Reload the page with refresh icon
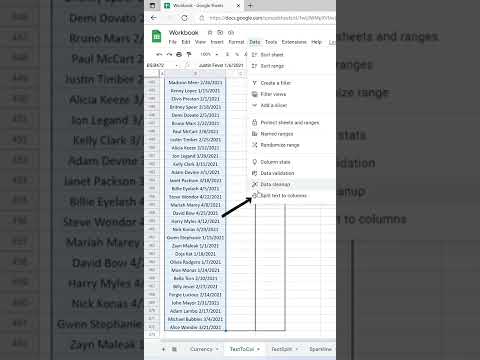Screen dimensions: 480x360 pyautogui.click(x=184, y=18)
